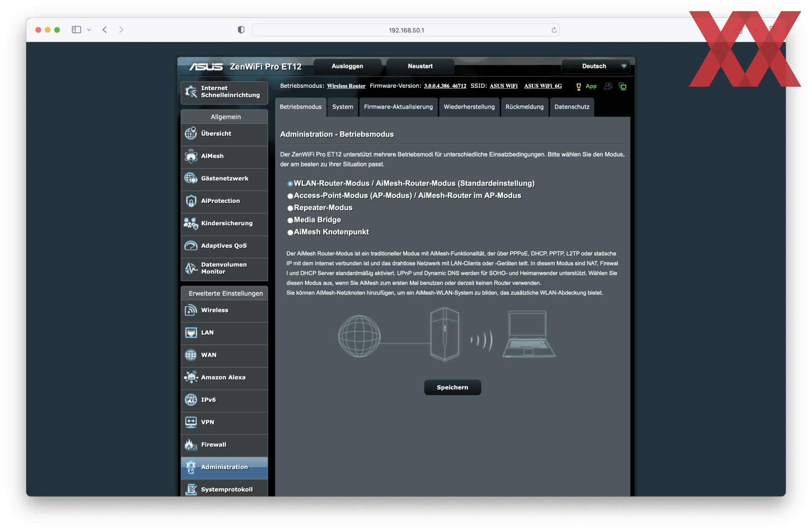Image resolution: width=812 pixels, height=531 pixels.
Task: Click the Wireless sidebar icon
Action: 191,310
